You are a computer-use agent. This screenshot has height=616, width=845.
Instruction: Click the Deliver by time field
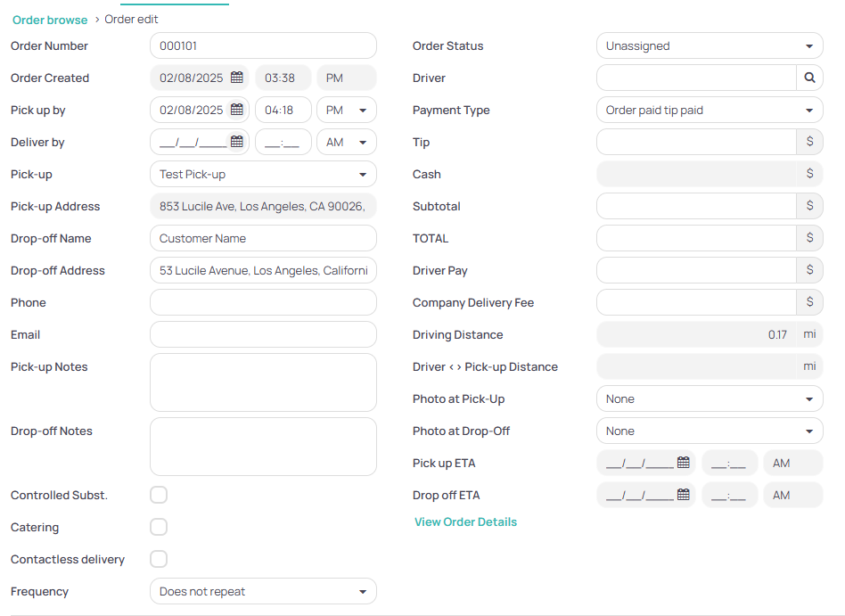283,142
